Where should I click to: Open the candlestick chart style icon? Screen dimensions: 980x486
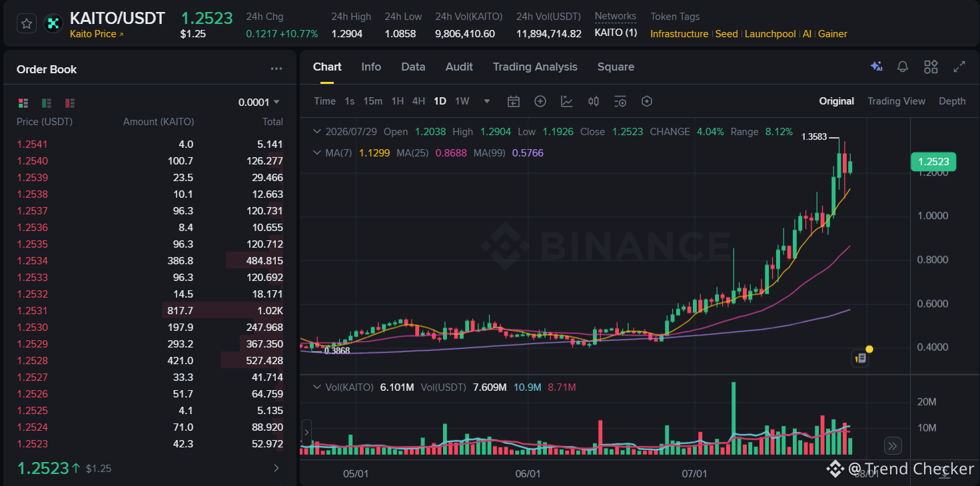[594, 101]
